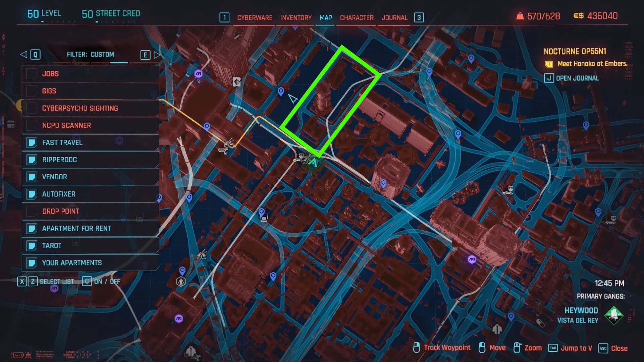Click the Track Waypoint hint

tap(447, 348)
